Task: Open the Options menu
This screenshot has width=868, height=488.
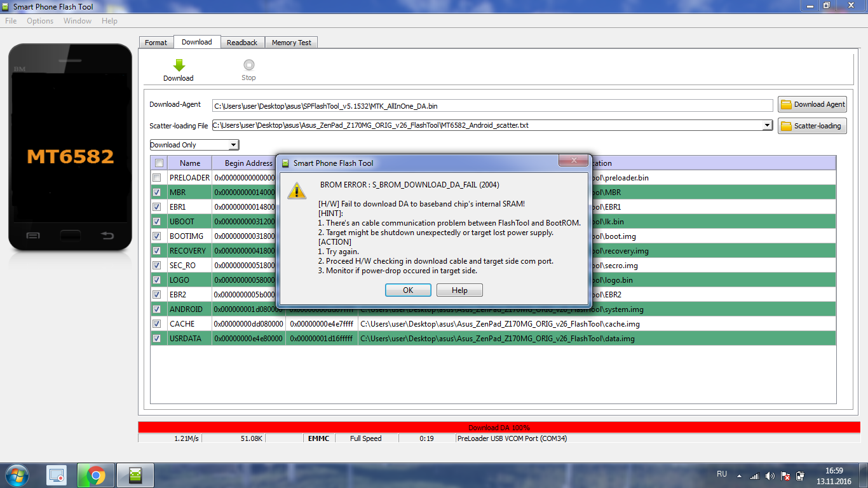Action: [x=40, y=21]
